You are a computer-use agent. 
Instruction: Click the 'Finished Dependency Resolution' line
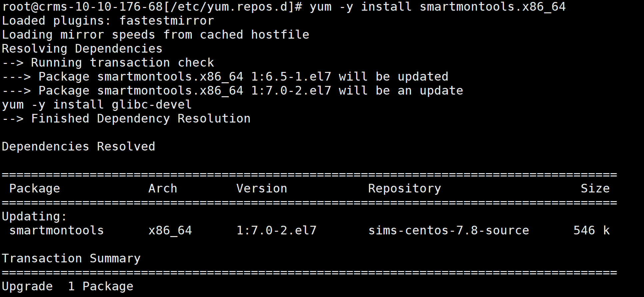coord(126,119)
